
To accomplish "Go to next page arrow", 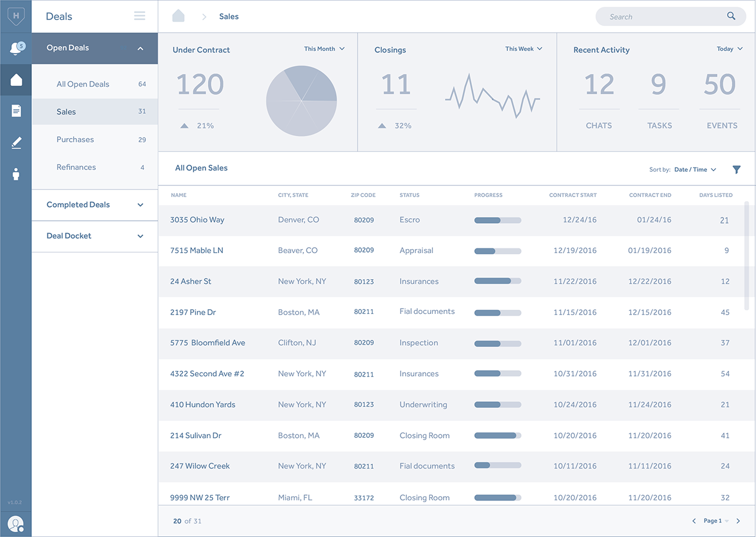I will [738, 521].
